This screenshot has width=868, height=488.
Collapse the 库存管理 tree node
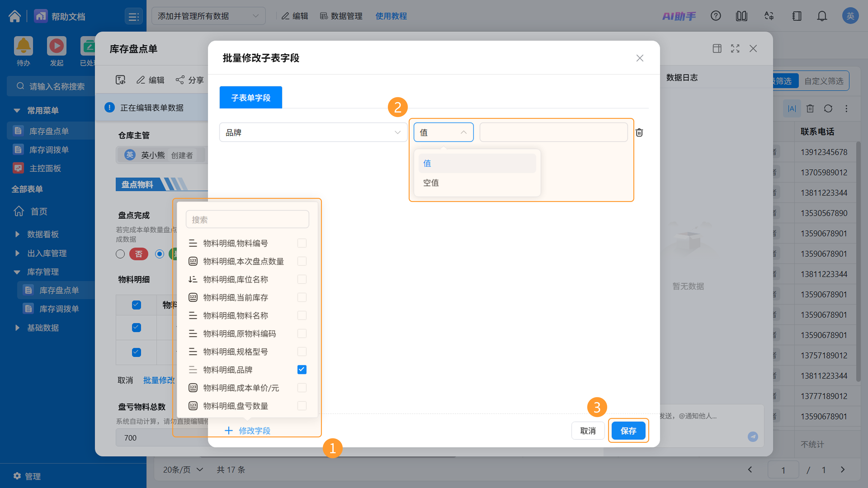(17, 272)
